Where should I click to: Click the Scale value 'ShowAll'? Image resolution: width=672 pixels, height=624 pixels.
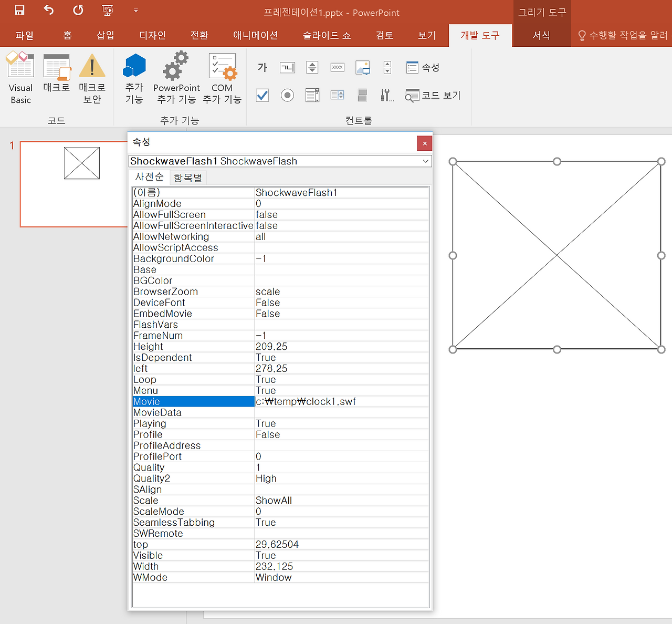coord(341,501)
